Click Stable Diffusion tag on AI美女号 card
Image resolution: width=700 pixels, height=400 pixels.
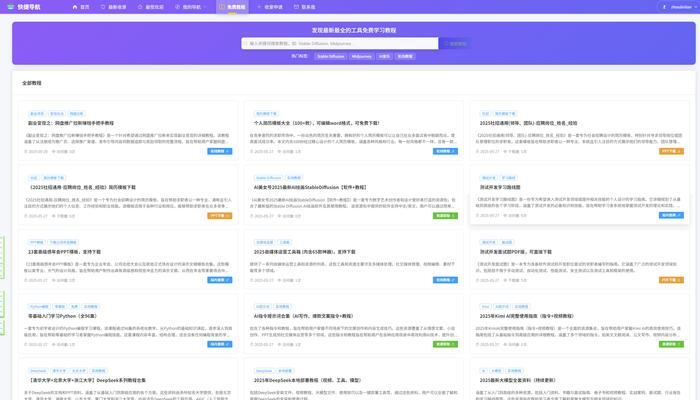click(x=268, y=178)
